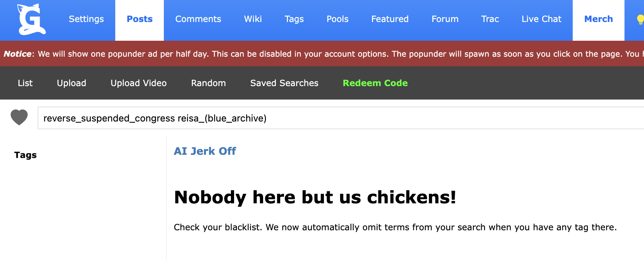Screen dimensions: 644x260
Task: Visit the Forum link
Action: (x=445, y=19)
